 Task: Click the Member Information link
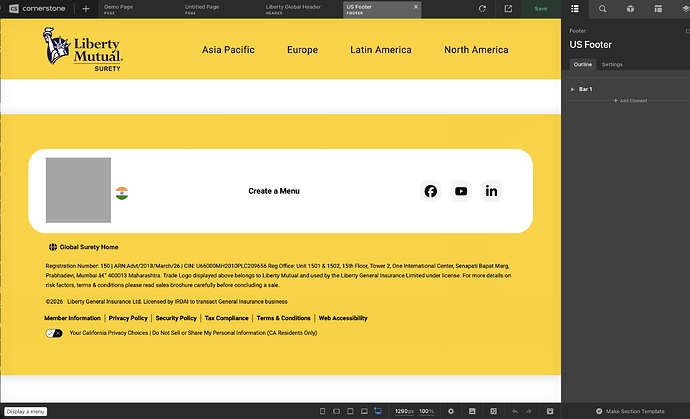click(73, 318)
